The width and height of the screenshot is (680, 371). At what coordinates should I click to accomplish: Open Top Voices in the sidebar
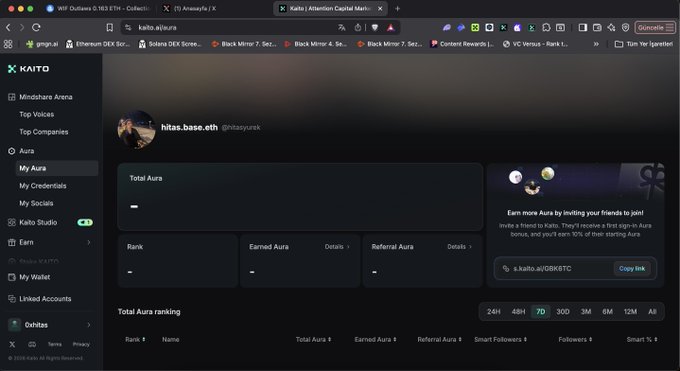pyautogui.click(x=36, y=114)
